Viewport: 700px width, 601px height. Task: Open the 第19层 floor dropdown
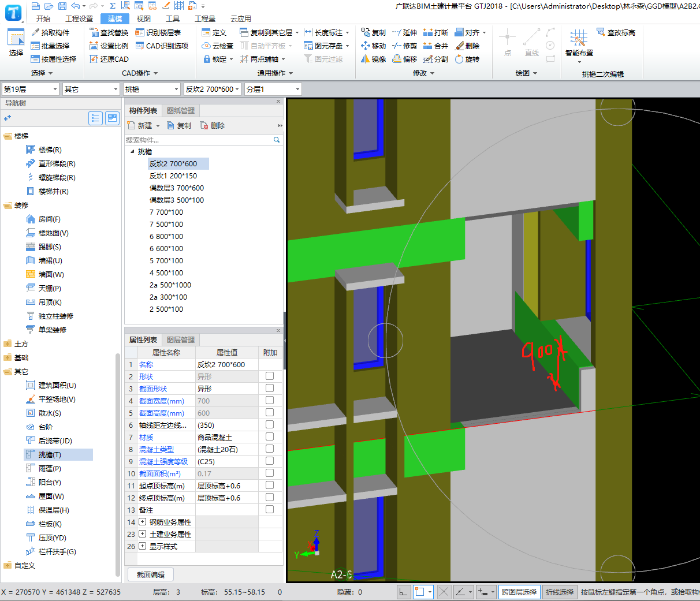[31, 89]
